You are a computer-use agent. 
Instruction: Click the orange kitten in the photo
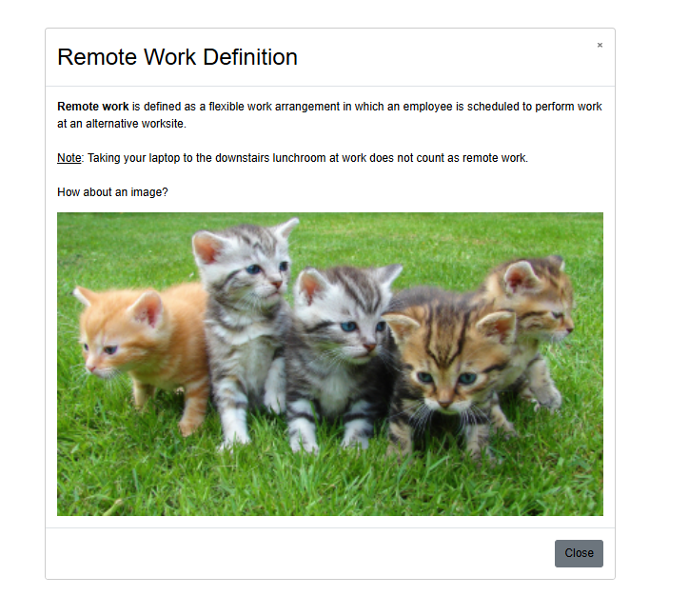point(141,348)
